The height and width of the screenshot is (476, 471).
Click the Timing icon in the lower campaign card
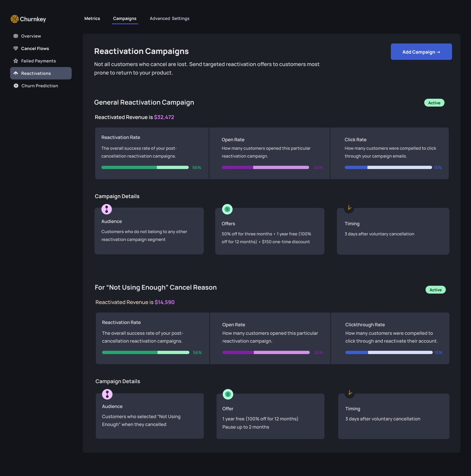(350, 393)
